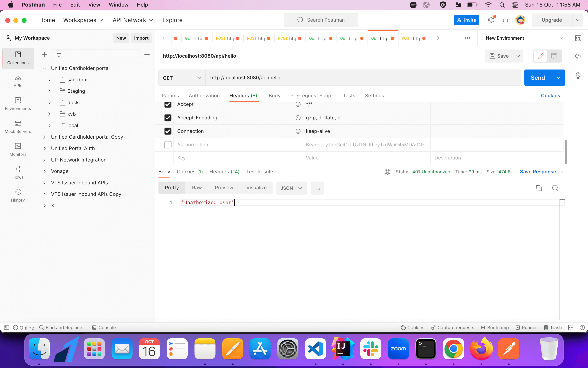Open the New Environment selector dropdown
The height and width of the screenshot is (368, 588).
(x=524, y=38)
